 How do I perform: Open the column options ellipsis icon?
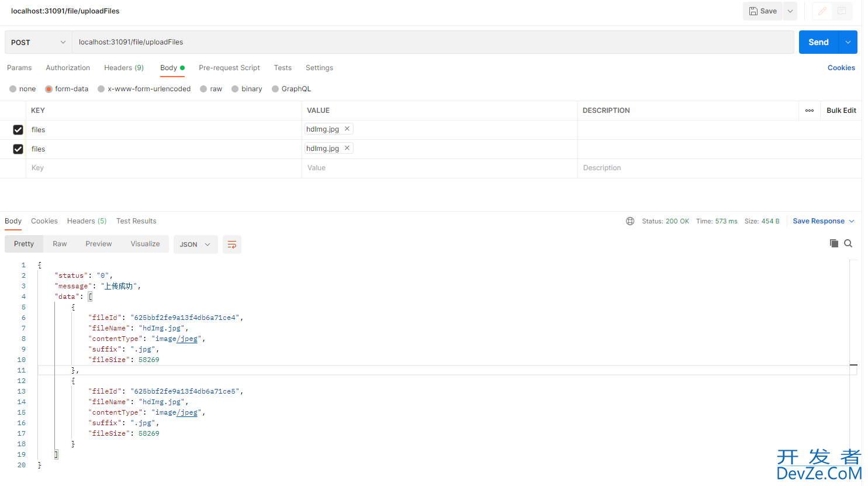pyautogui.click(x=810, y=111)
